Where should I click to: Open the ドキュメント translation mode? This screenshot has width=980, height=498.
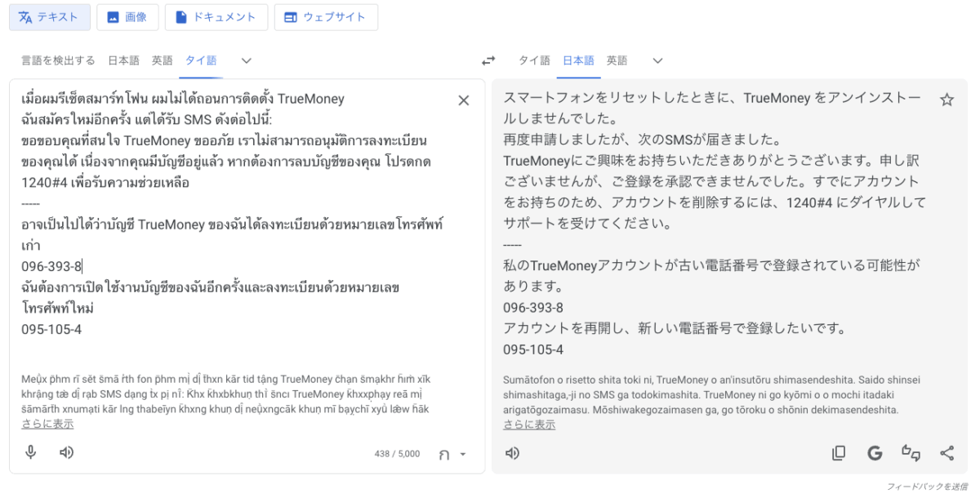[216, 16]
